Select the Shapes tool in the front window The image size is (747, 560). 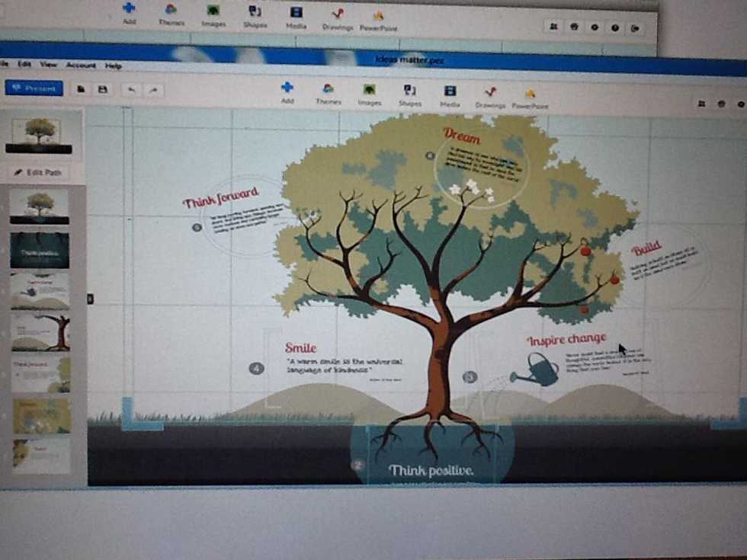[x=409, y=94]
